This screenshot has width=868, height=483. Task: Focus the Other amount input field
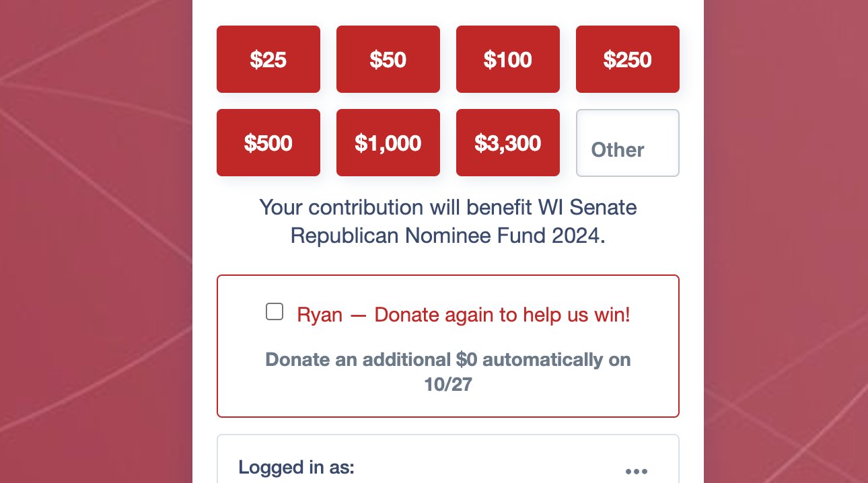point(628,149)
